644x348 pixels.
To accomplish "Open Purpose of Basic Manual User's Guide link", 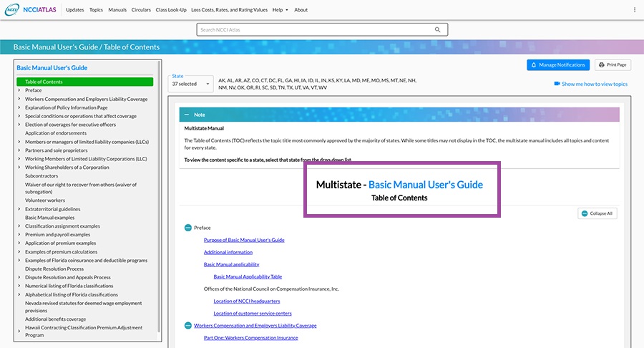I will (x=244, y=240).
